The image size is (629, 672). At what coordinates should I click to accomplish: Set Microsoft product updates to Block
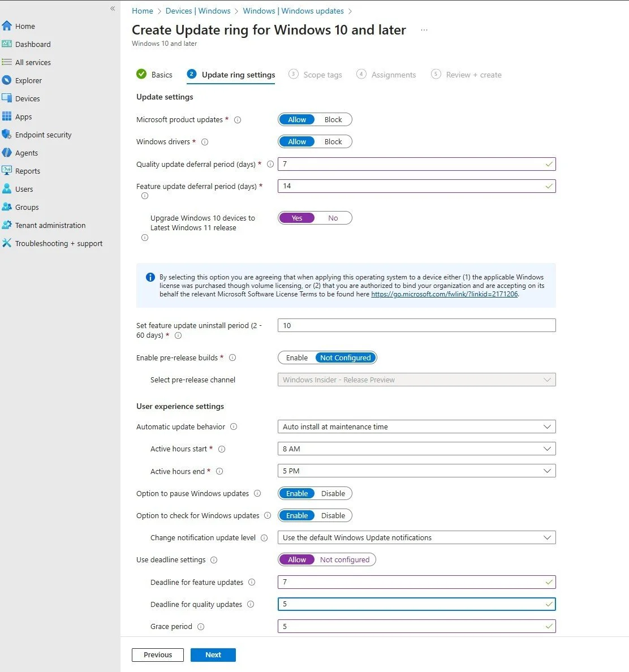(333, 119)
